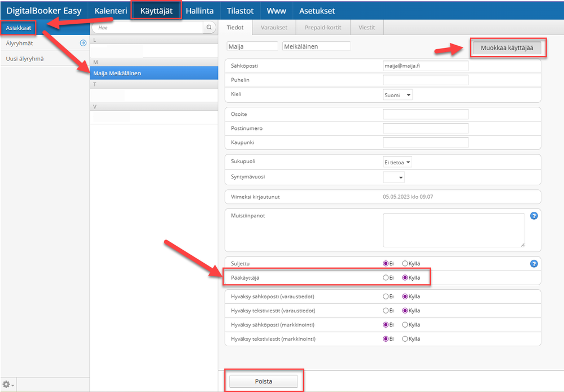The width and height of the screenshot is (564, 392).
Task: Open the Www menu
Action: tap(276, 10)
